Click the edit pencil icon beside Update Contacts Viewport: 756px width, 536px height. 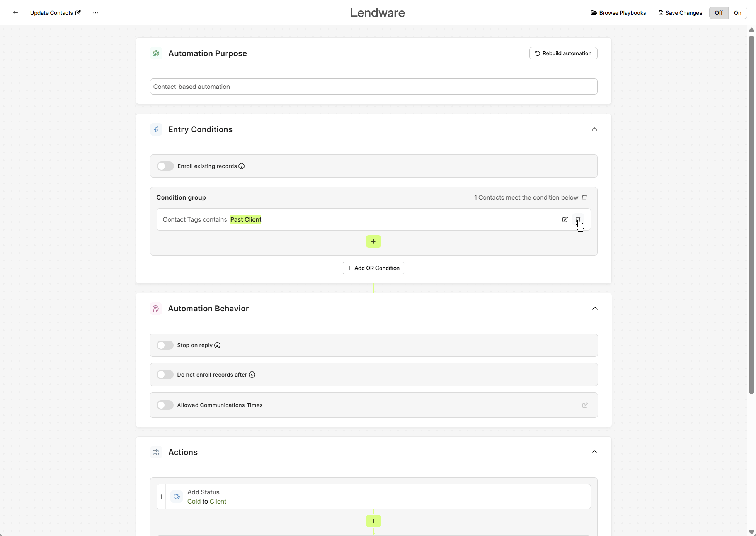[78, 12]
